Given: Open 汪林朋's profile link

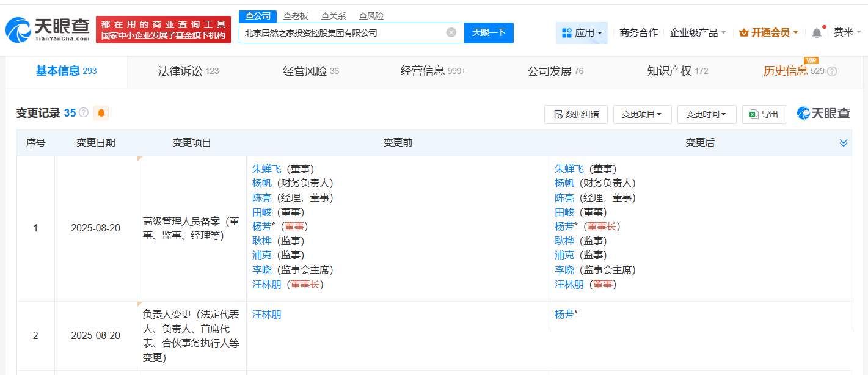Looking at the screenshot, I should 267,284.
